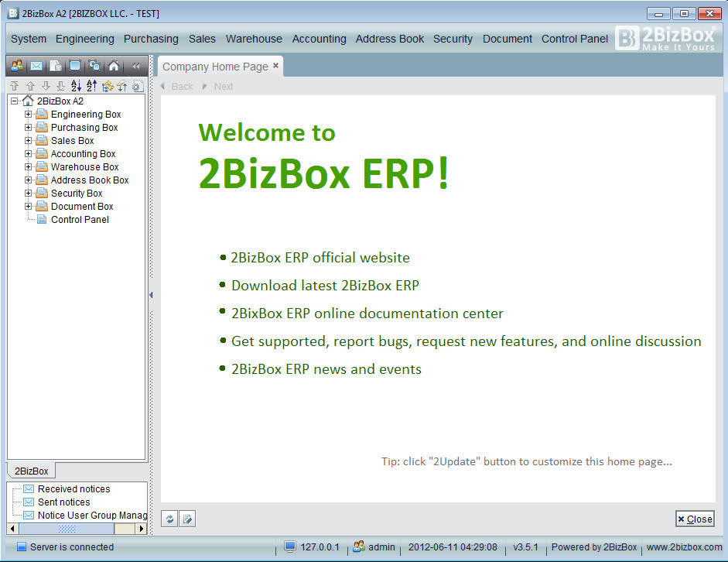The image size is (728, 562).
Task: Sort tree with A-Z up-arrow icon
Action: point(92,86)
